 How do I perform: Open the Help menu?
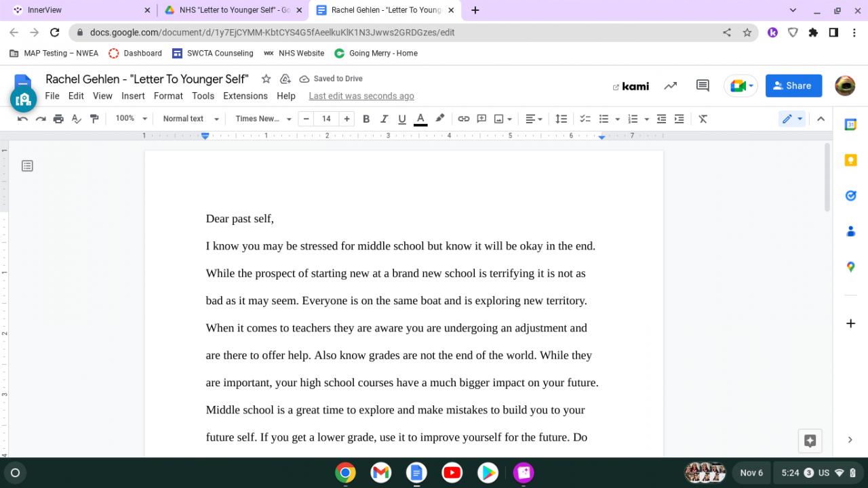[x=286, y=96]
